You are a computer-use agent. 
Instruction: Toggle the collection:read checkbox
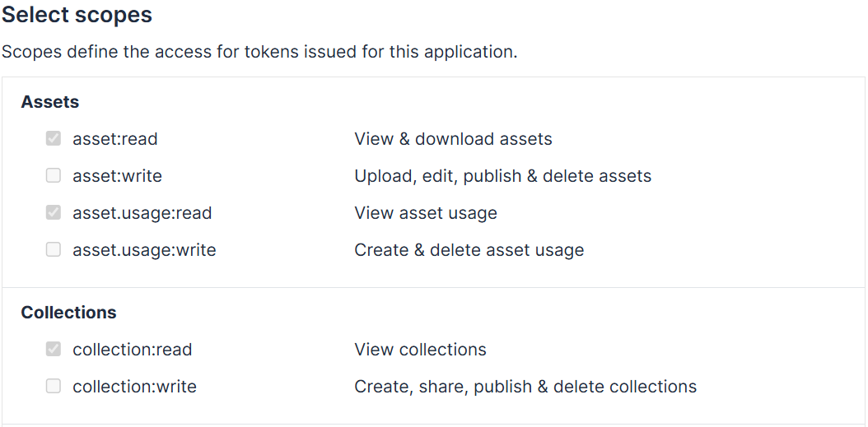pyautogui.click(x=54, y=350)
